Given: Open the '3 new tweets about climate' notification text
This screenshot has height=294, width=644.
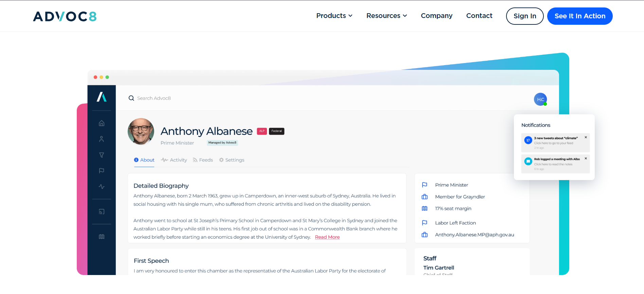Looking at the screenshot, I should pyautogui.click(x=556, y=138).
